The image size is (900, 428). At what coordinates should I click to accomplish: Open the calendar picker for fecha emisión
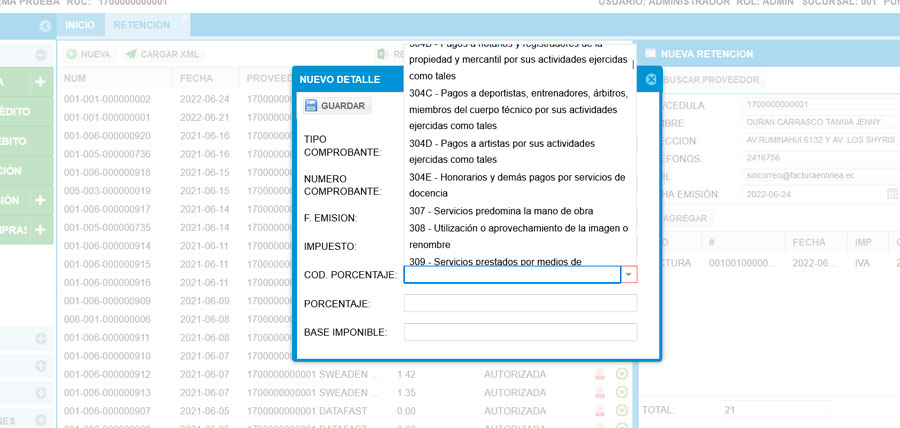tap(893, 194)
